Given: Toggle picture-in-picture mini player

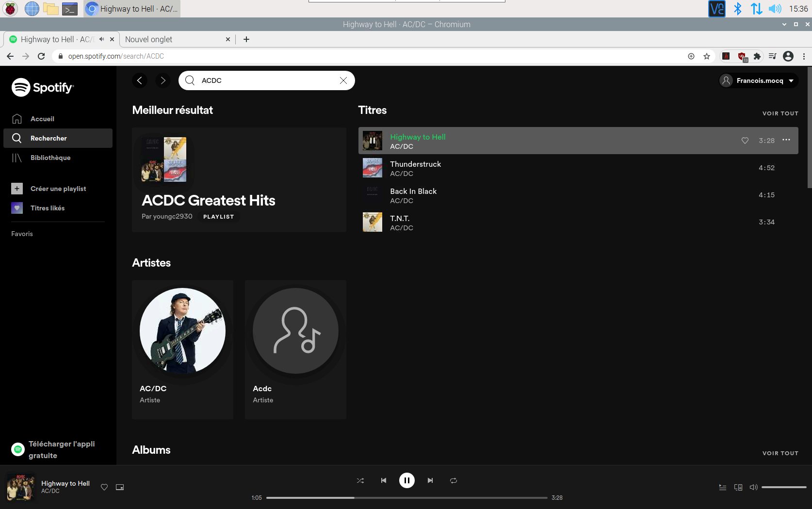Looking at the screenshot, I should pos(120,487).
